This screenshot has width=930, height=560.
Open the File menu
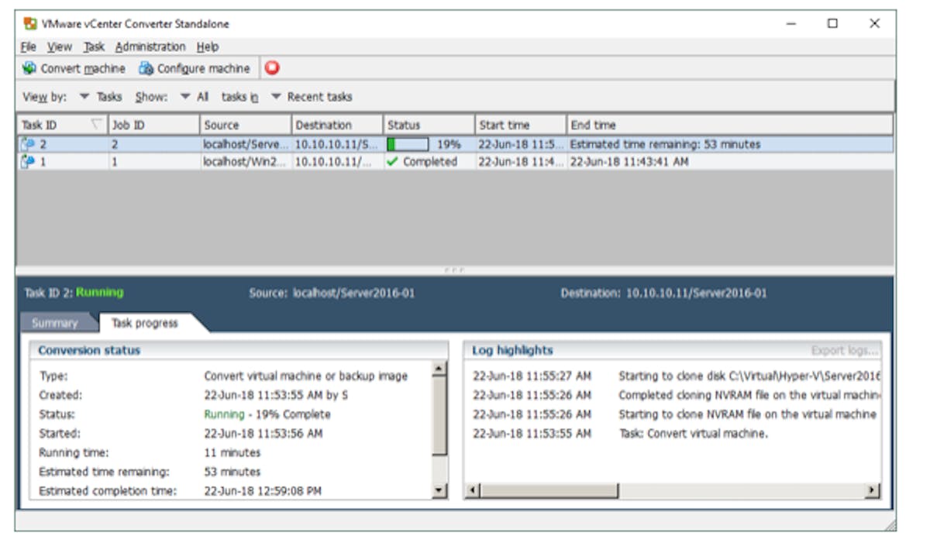click(29, 46)
